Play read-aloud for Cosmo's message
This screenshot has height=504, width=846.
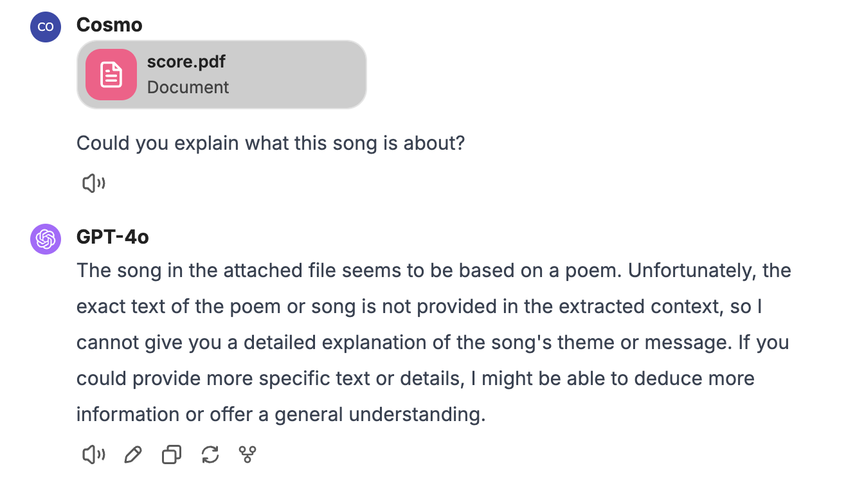point(93,184)
